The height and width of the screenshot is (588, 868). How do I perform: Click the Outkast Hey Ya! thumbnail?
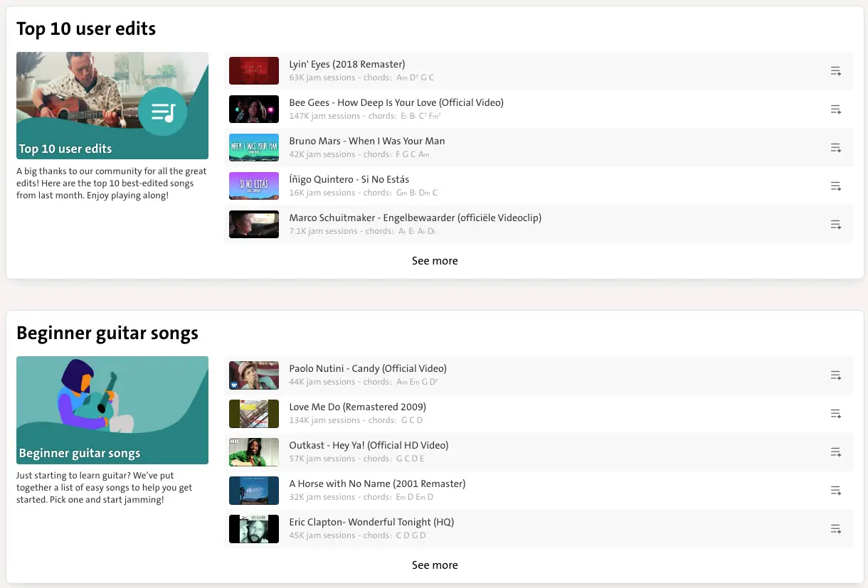(254, 452)
